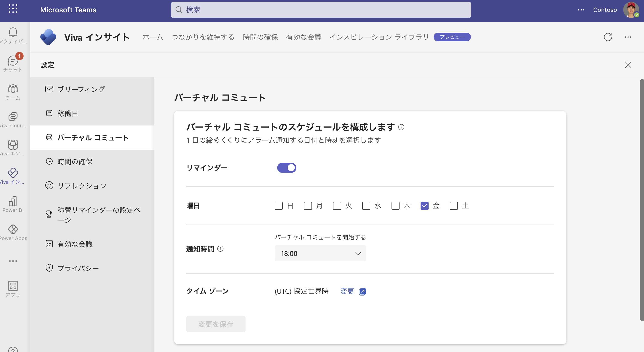Select プライバシー in settings menu
Image resolution: width=644 pixels, height=352 pixels.
tap(78, 268)
